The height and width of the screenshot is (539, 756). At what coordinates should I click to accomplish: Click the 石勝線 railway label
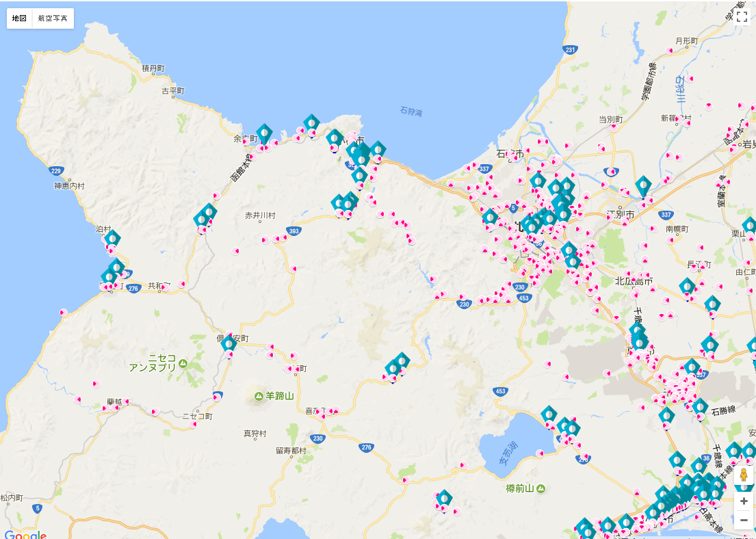tap(723, 411)
